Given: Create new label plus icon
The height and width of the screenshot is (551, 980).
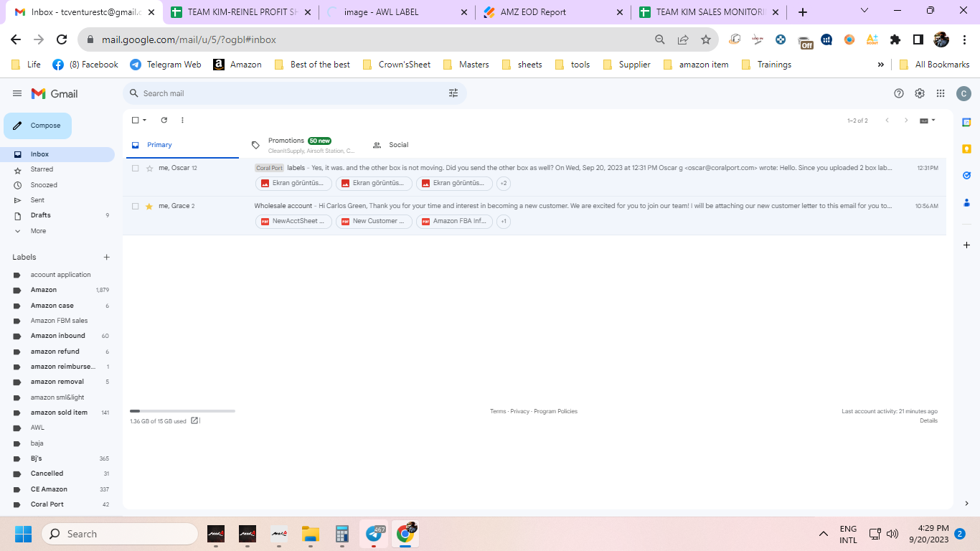Looking at the screenshot, I should point(106,257).
